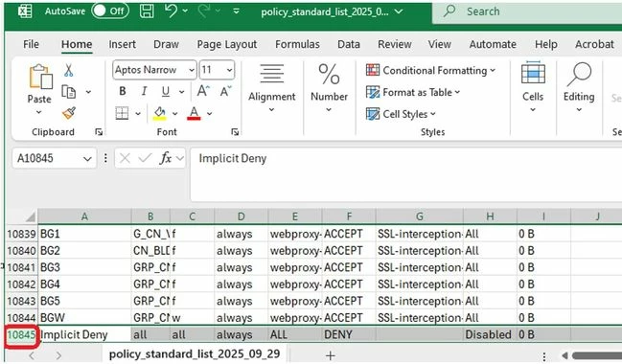The image size is (622, 364).
Task: Expand the file name dropdown in title bar
Action: point(399,11)
